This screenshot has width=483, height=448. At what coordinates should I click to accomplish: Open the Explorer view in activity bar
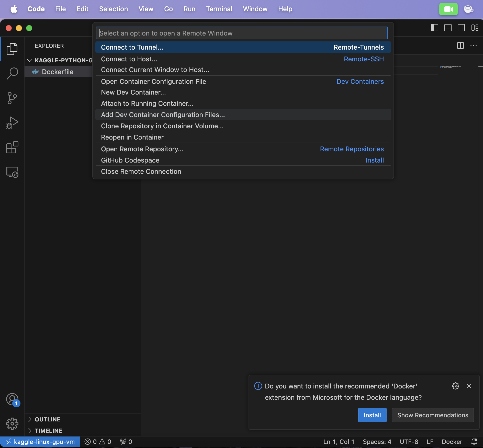[12, 49]
